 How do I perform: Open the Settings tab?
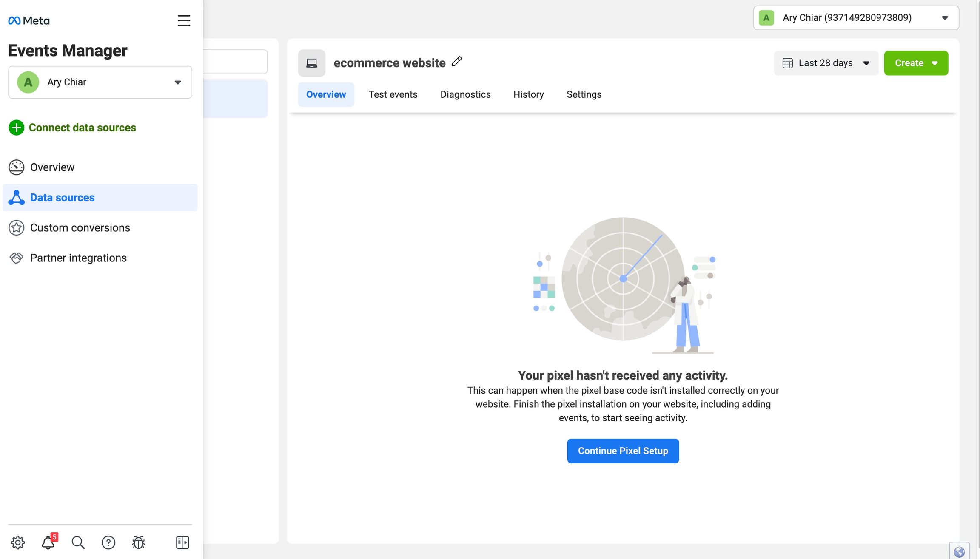click(584, 94)
